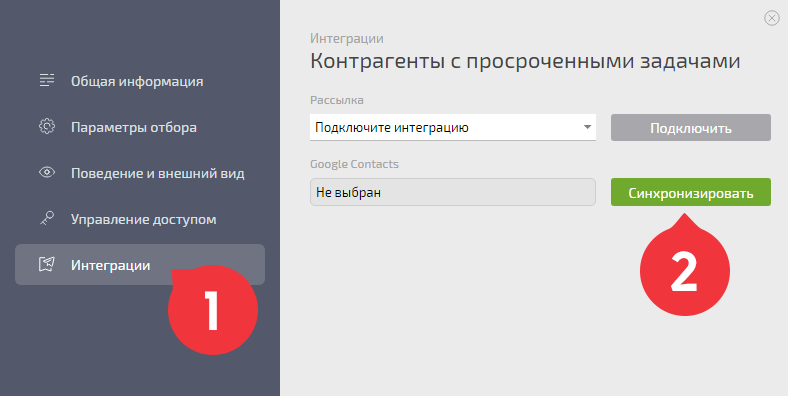Close the settings dialog with X
The image size is (788, 396).
point(771,18)
